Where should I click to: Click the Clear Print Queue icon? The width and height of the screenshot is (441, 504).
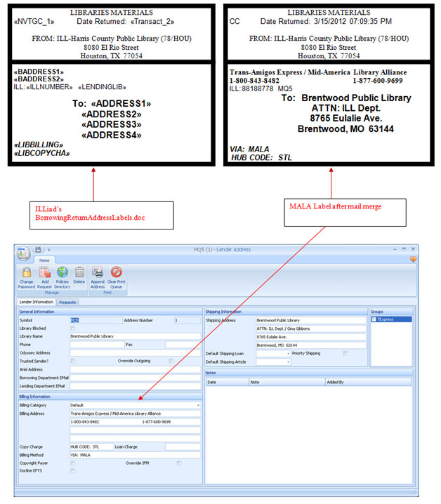click(116, 272)
